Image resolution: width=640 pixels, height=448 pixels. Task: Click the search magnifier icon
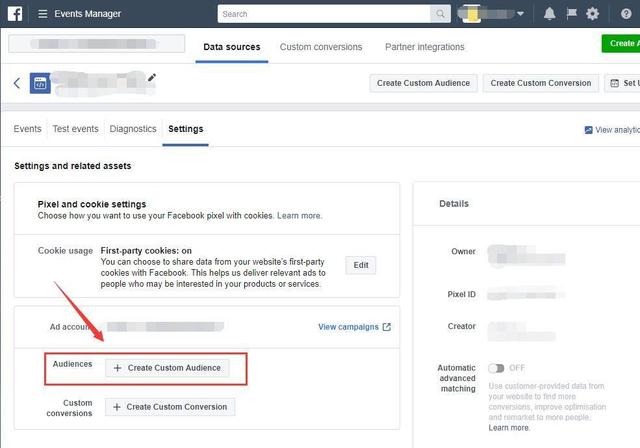click(x=440, y=14)
